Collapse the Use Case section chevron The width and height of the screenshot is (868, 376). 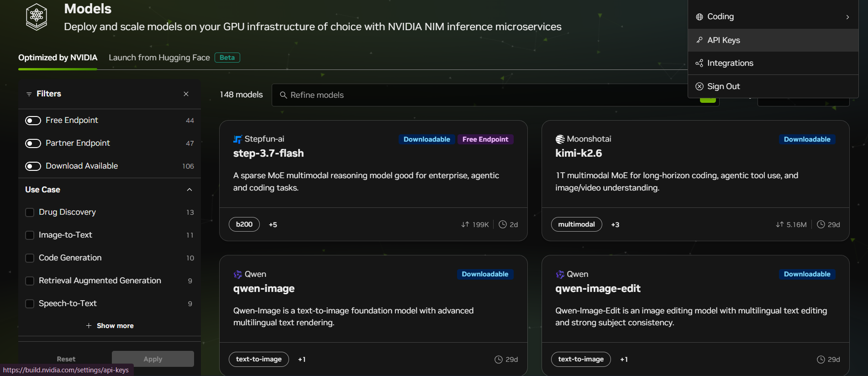coord(189,190)
